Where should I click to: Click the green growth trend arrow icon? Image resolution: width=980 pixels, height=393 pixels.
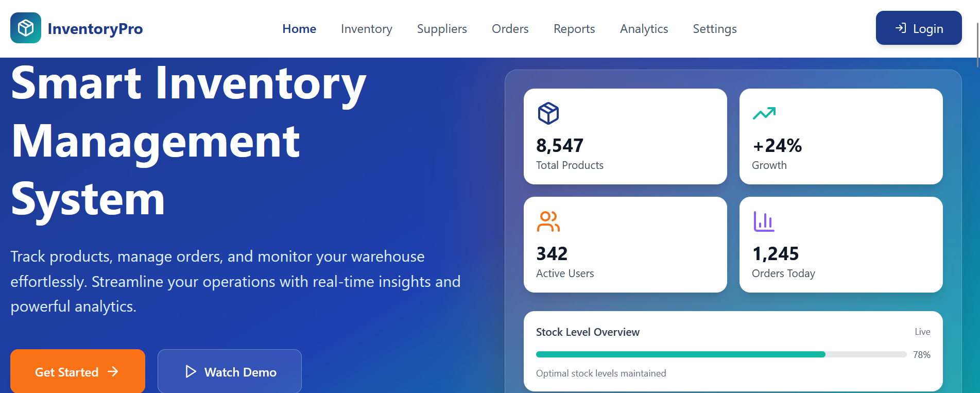(x=764, y=113)
